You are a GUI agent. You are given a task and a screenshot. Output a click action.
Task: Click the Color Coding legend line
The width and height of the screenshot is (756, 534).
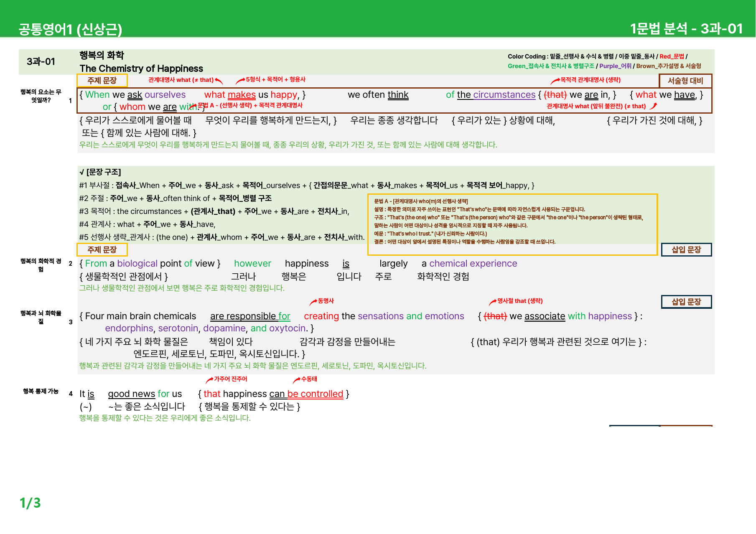click(x=598, y=56)
